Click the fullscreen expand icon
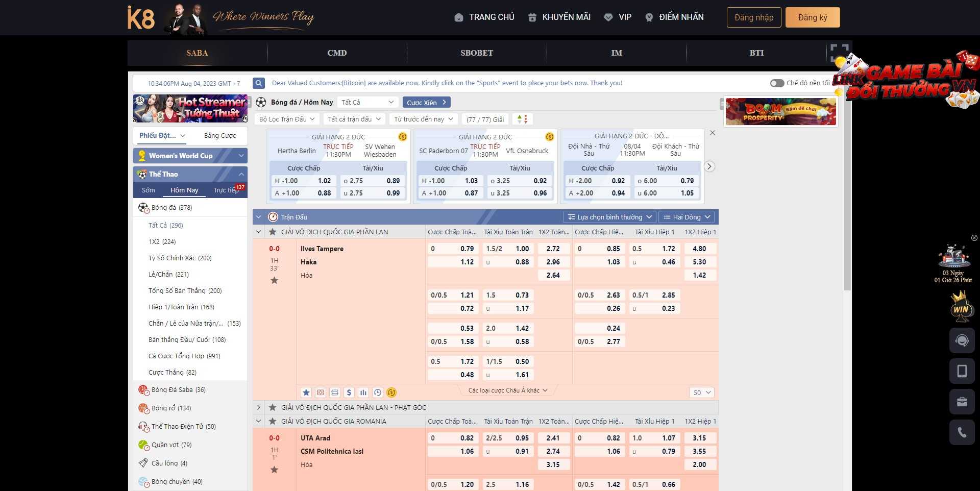 (839, 53)
